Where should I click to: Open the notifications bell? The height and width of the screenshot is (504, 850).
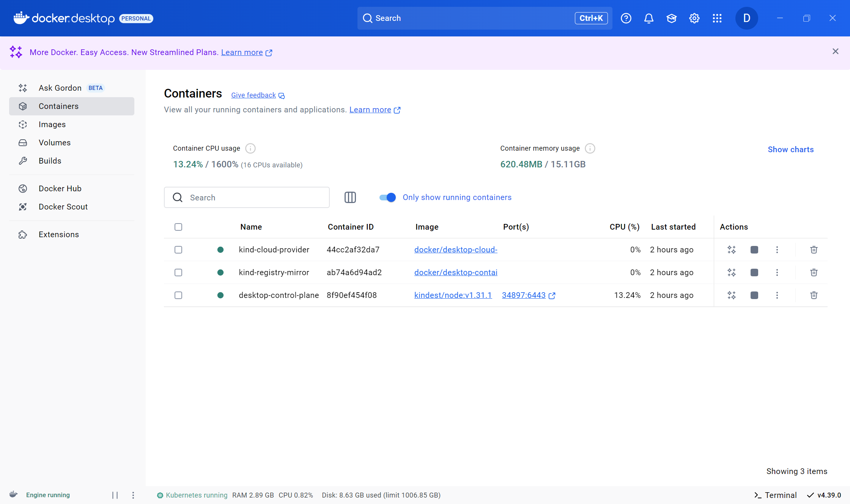point(649,18)
